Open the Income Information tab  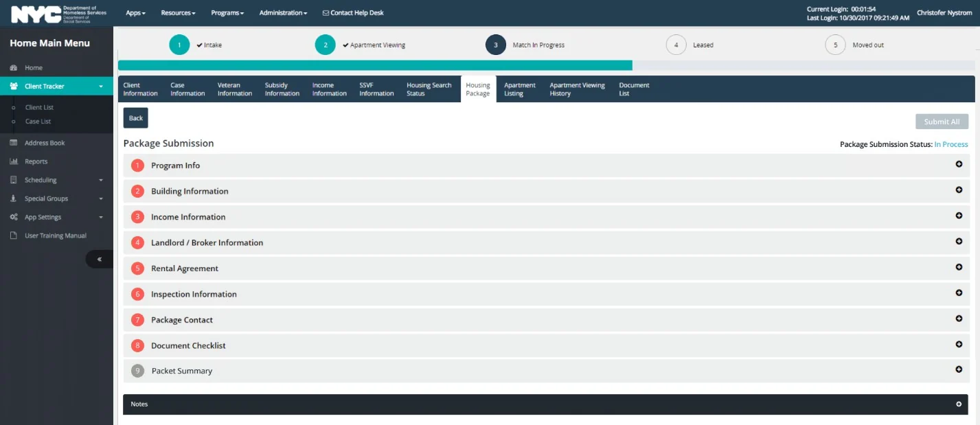point(330,89)
